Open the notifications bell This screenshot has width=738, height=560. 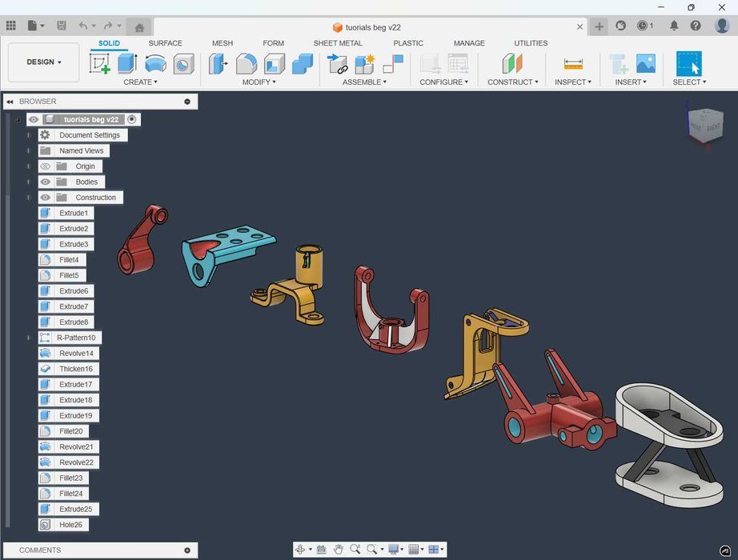tap(674, 26)
